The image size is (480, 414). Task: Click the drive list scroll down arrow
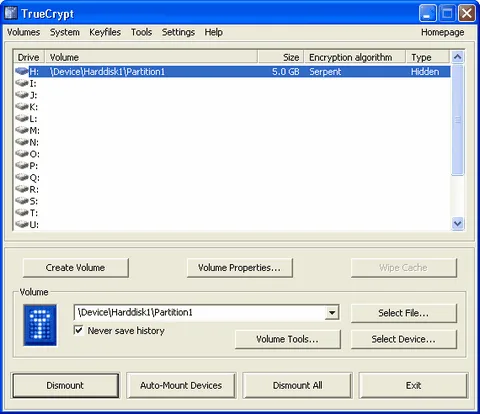click(x=457, y=223)
